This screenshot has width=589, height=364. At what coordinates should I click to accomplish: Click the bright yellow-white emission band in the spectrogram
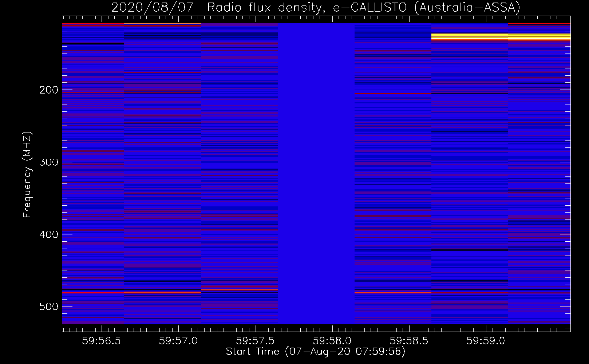(x=501, y=37)
